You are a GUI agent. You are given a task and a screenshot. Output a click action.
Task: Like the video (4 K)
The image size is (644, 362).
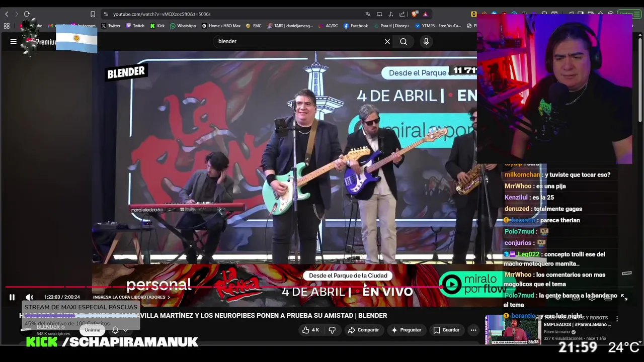tap(310, 330)
